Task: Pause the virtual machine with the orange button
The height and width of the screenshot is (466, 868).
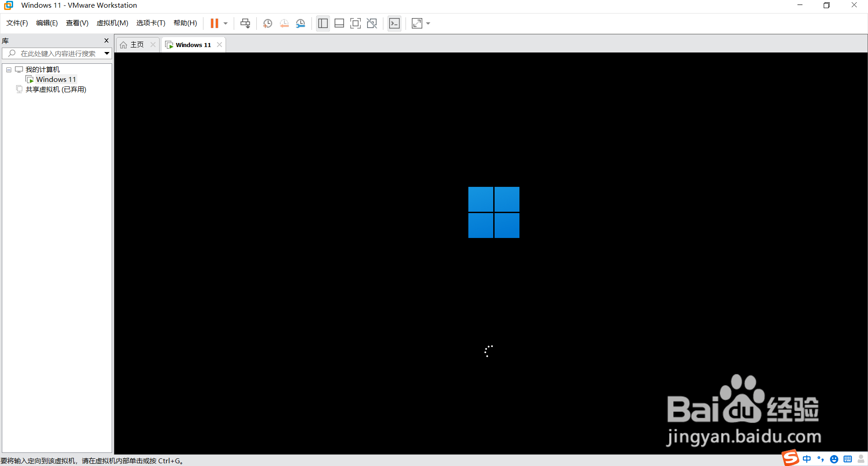Action: coord(214,23)
